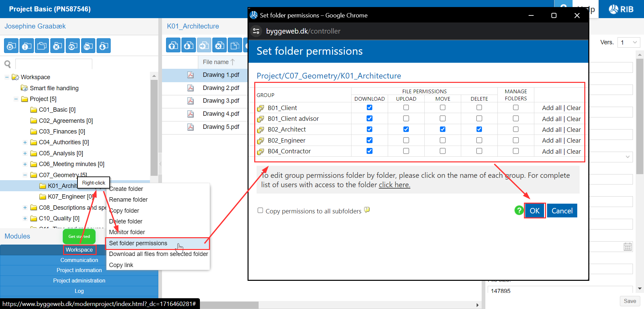Expand the C04_Authorities folder
Image resolution: width=644 pixels, height=309 pixels.
click(25, 143)
